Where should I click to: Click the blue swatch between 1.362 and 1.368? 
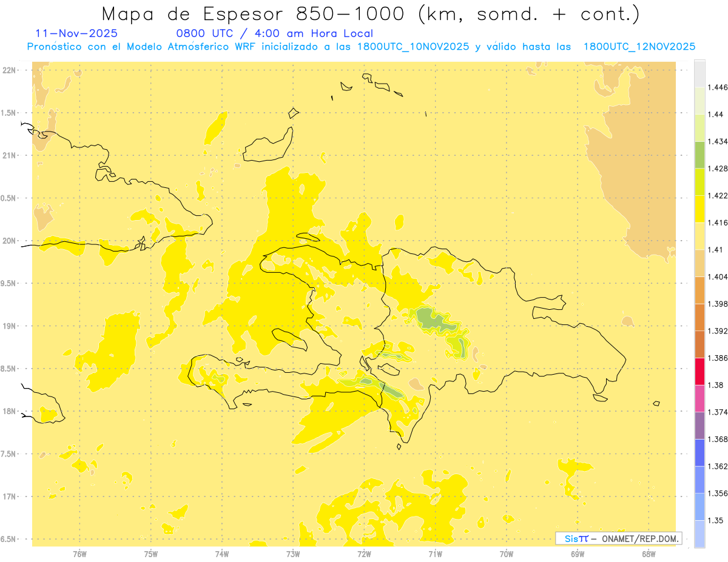(x=699, y=452)
